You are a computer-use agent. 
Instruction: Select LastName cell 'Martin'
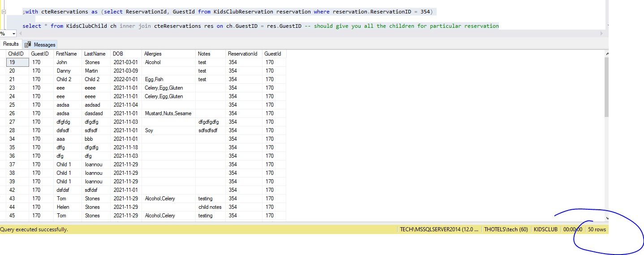coord(96,71)
